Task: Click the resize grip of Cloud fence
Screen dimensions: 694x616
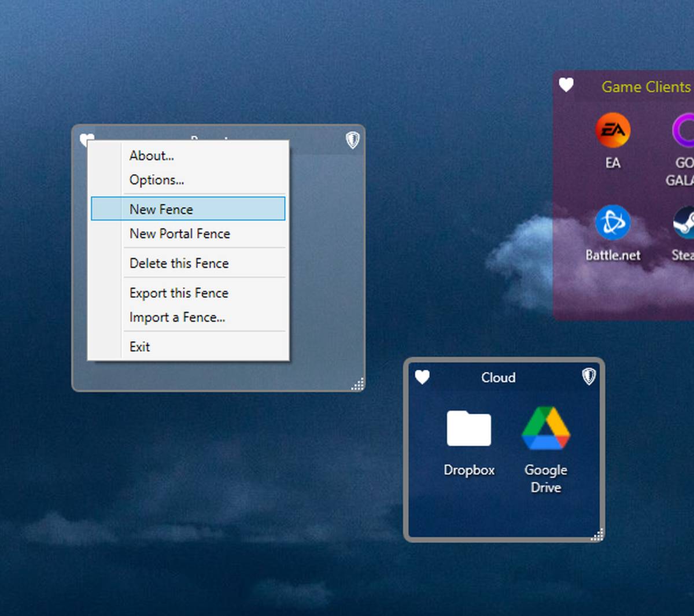Action: point(598,535)
